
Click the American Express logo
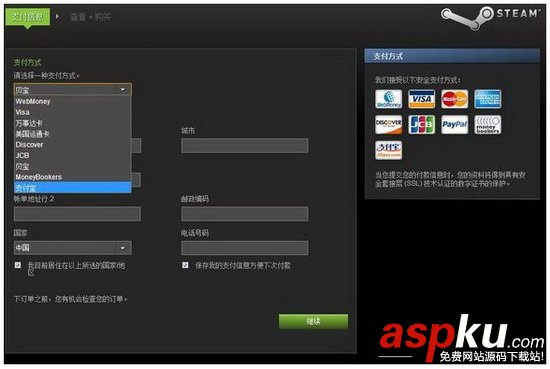pos(488,99)
